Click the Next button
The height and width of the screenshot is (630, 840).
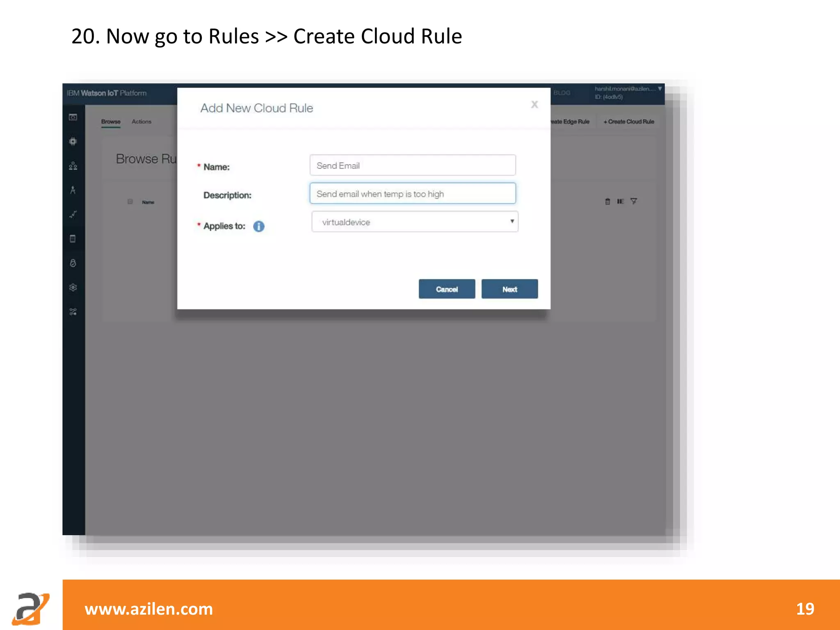point(509,289)
